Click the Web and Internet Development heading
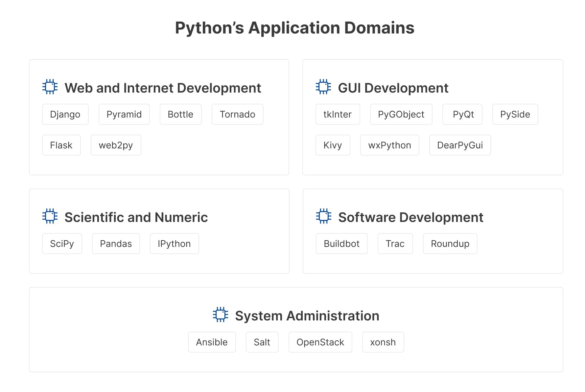Viewport: 585px width, 392px height. (x=163, y=88)
